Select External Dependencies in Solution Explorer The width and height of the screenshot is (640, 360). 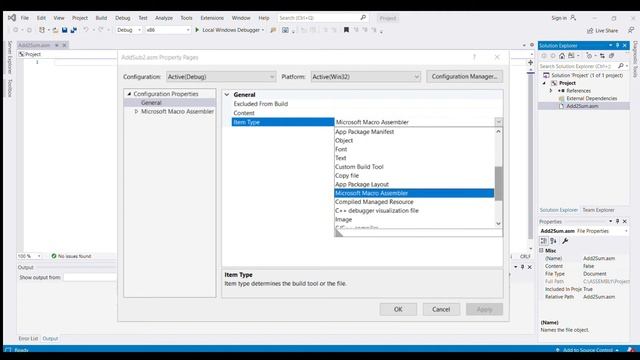pos(591,98)
